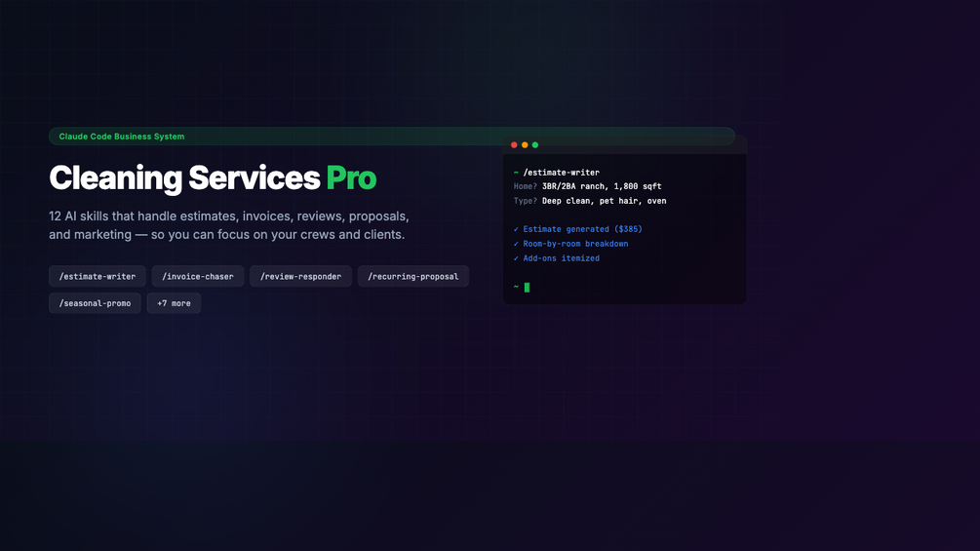Screen dimensions: 980x551
Task: Click the green maximize dot on terminal
Action: (535, 145)
